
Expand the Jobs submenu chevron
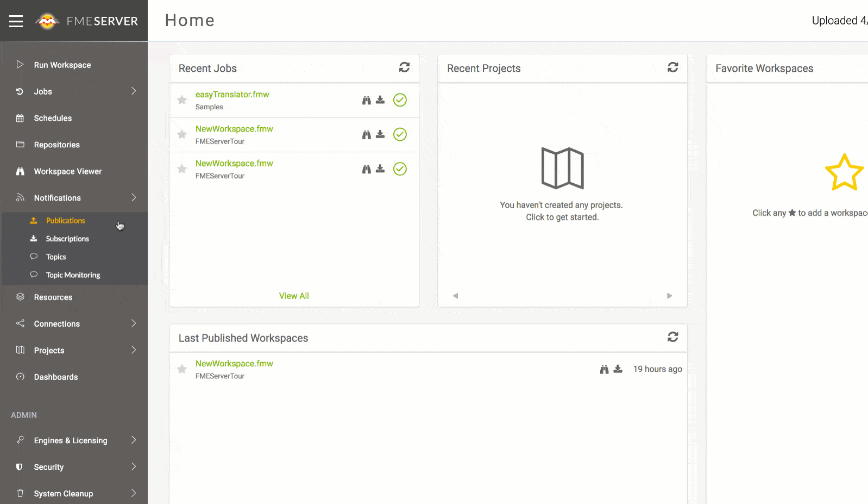(x=134, y=91)
